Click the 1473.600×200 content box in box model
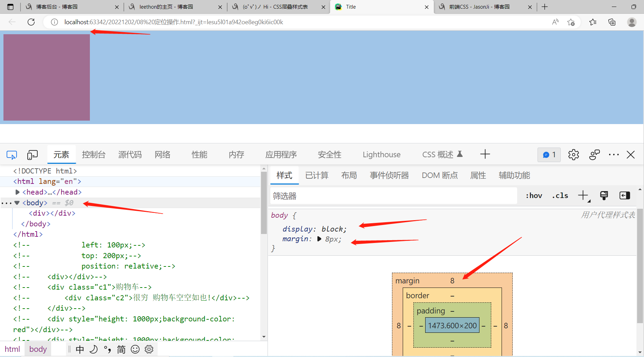 point(452,325)
